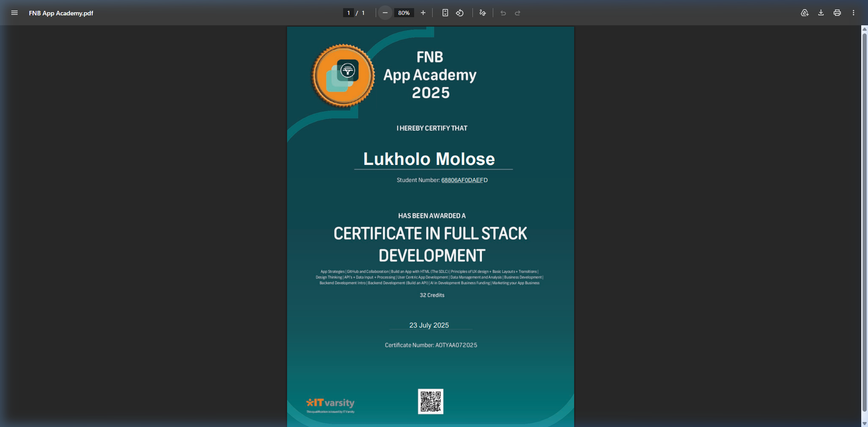Image resolution: width=868 pixels, height=427 pixels.
Task: Click the 'App Academy' heading text
Action: pos(430,75)
